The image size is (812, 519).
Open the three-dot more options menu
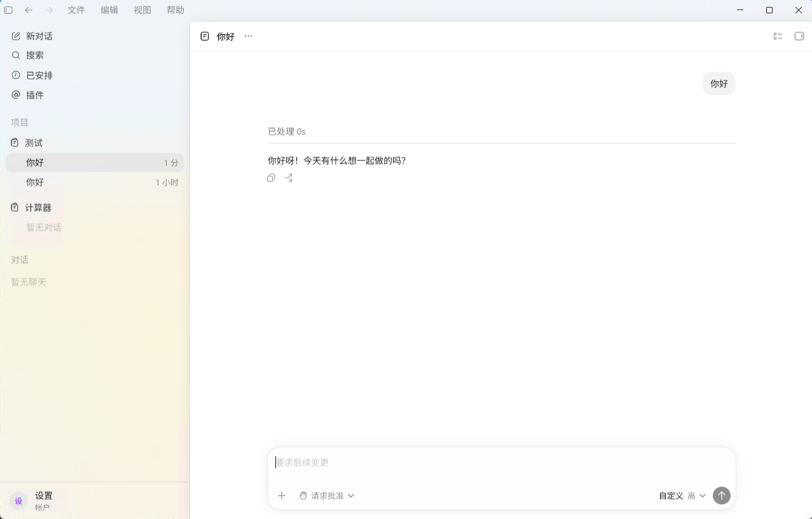pos(249,36)
